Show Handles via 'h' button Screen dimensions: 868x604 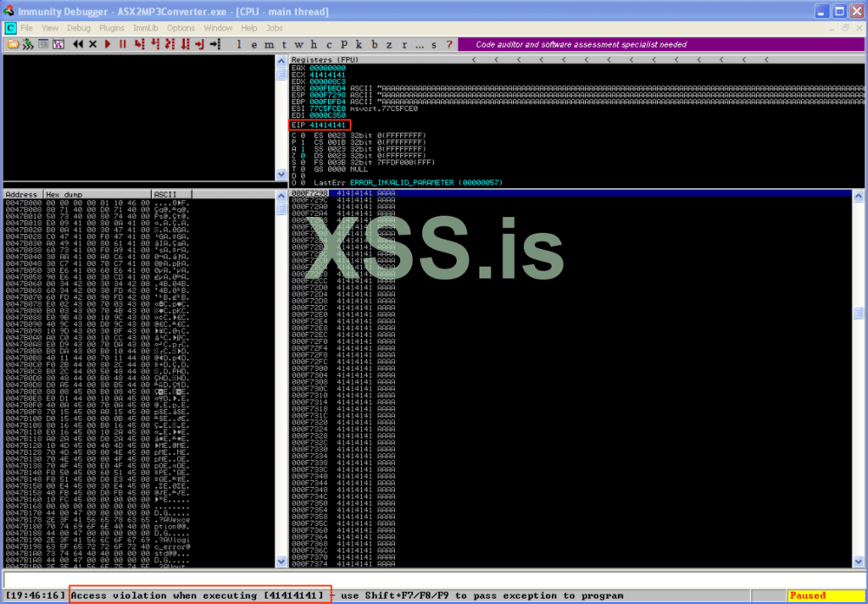click(314, 45)
